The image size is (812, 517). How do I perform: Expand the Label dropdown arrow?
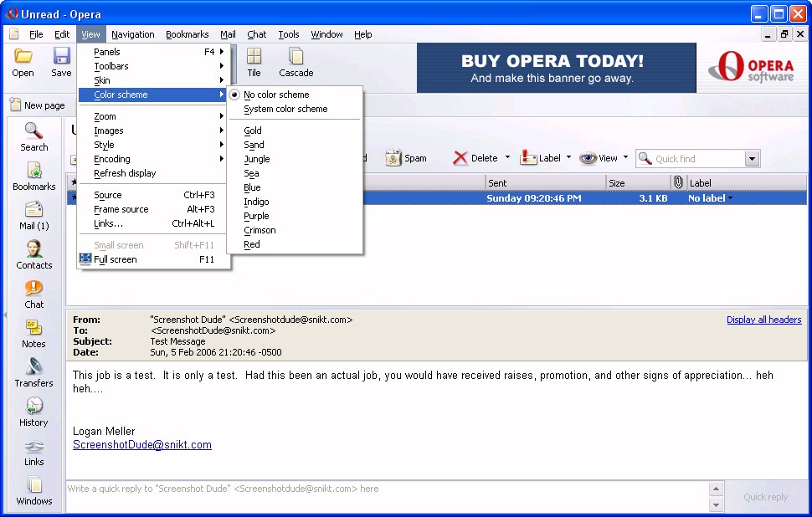[568, 158]
